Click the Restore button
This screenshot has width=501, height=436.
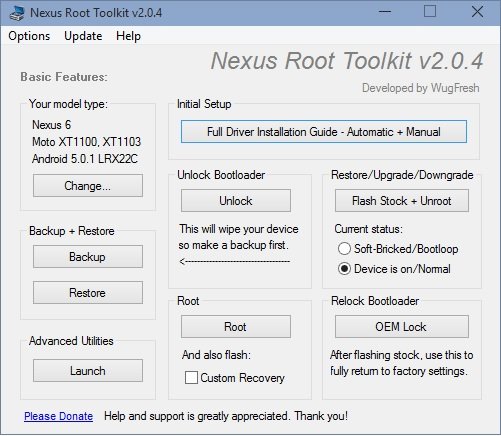(88, 293)
